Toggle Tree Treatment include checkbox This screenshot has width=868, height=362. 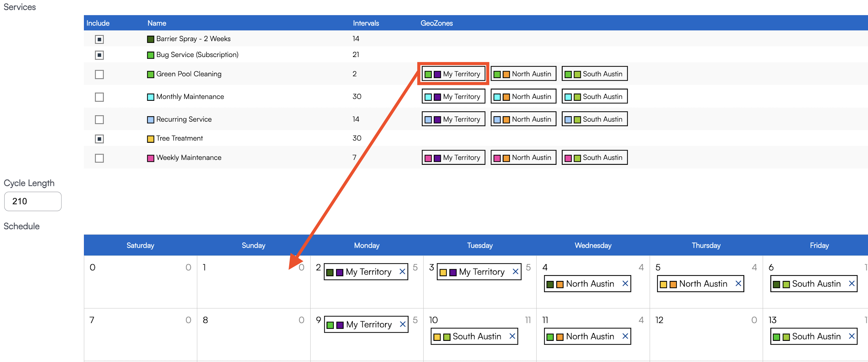(x=99, y=139)
